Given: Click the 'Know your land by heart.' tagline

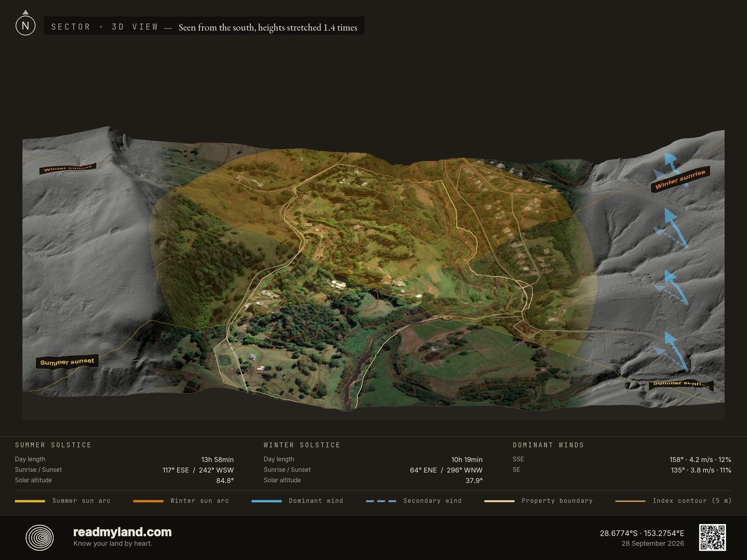Looking at the screenshot, I should click(x=113, y=543).
